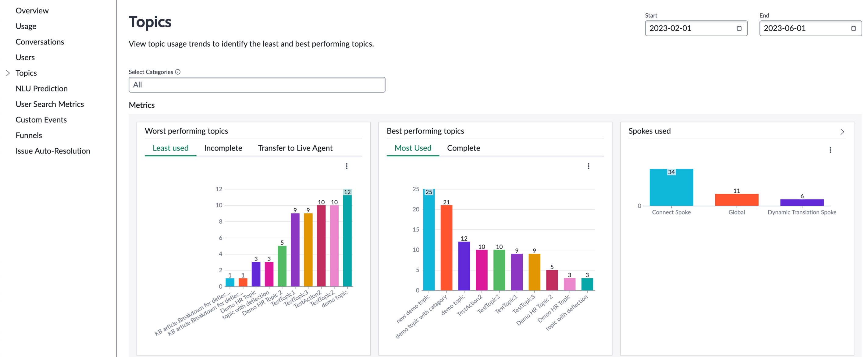This screenshot has width=868, height=357.
Task: Open Best performing topics chart options menu
Action: 588,166
